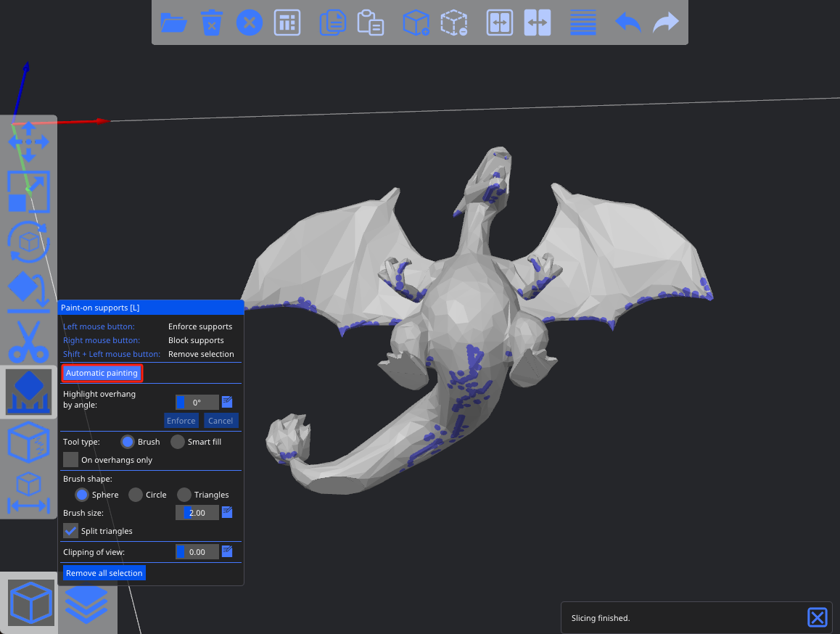Select the Rotate tool in left toolbar
Screen dimensions: 840x634
coord(28,242)
